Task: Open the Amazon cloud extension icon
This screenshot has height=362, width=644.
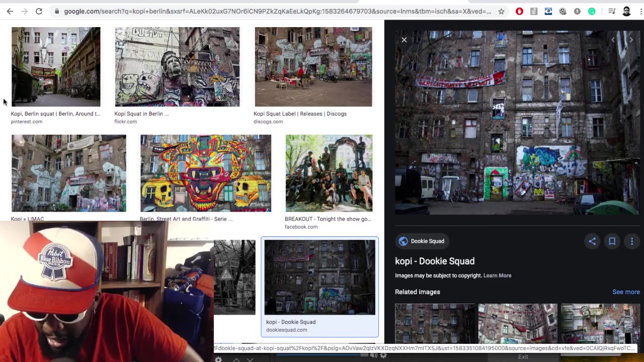Action: point(548,11)
